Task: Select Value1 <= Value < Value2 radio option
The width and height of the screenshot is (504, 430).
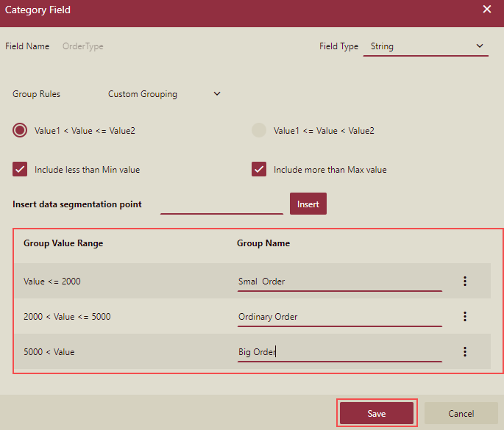Action: tap(259, 130)
